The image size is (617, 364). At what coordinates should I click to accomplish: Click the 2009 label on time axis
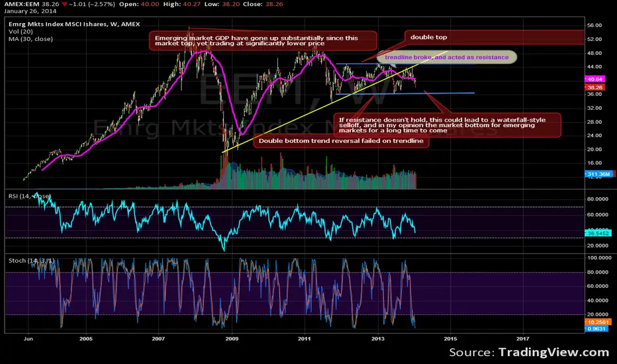coord(232,338)
